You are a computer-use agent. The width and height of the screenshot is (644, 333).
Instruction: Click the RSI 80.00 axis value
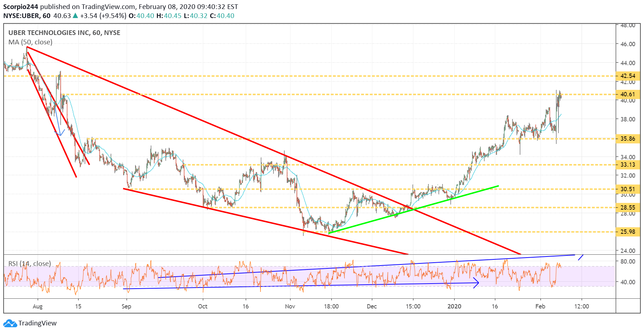point(628,262)
